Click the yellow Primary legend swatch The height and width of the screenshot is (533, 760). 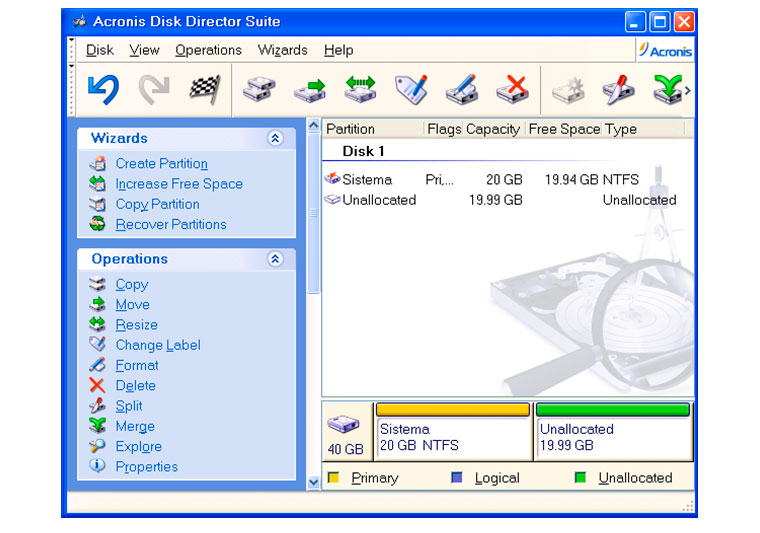tap(333, 478)
